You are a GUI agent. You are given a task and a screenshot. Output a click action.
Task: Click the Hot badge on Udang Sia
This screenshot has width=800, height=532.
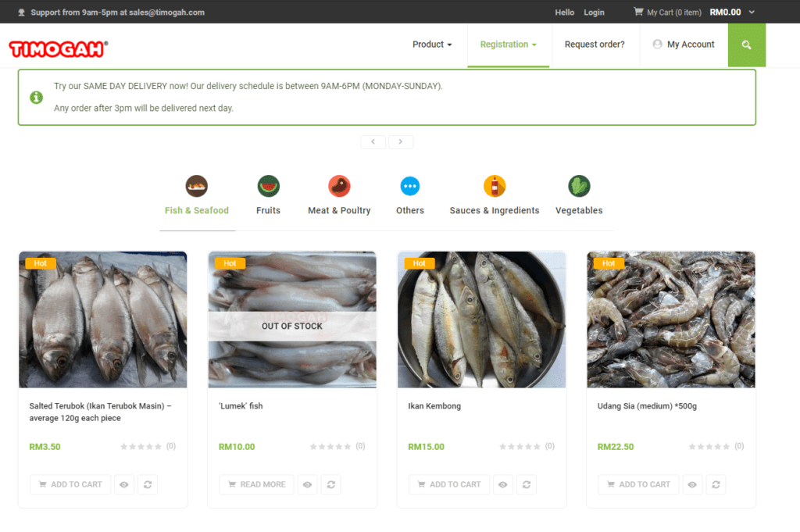(609, 263)
